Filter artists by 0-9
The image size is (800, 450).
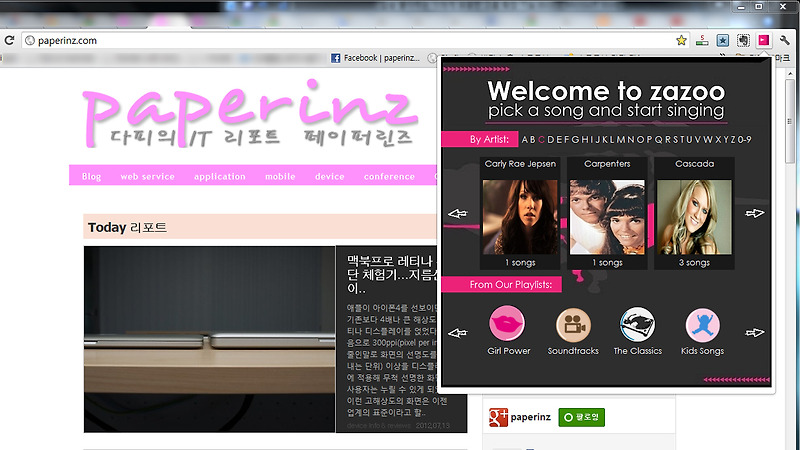pyautogui.click(x=745, y=139)
